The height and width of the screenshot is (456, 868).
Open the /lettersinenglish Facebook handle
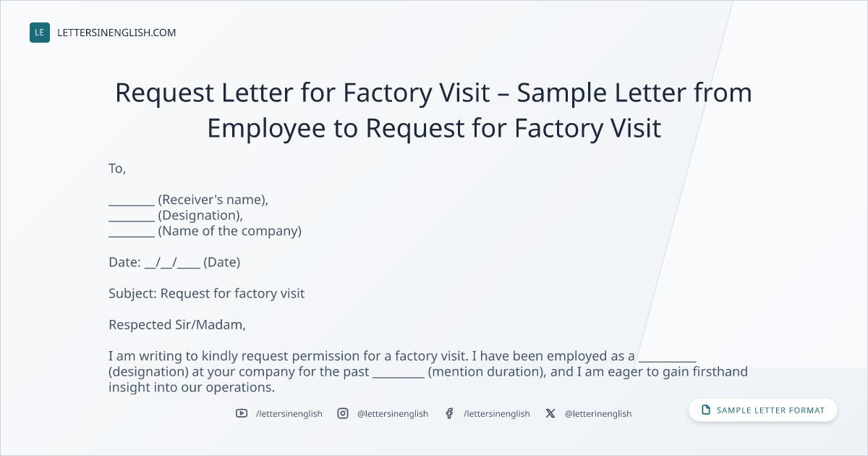click(497, 413)
